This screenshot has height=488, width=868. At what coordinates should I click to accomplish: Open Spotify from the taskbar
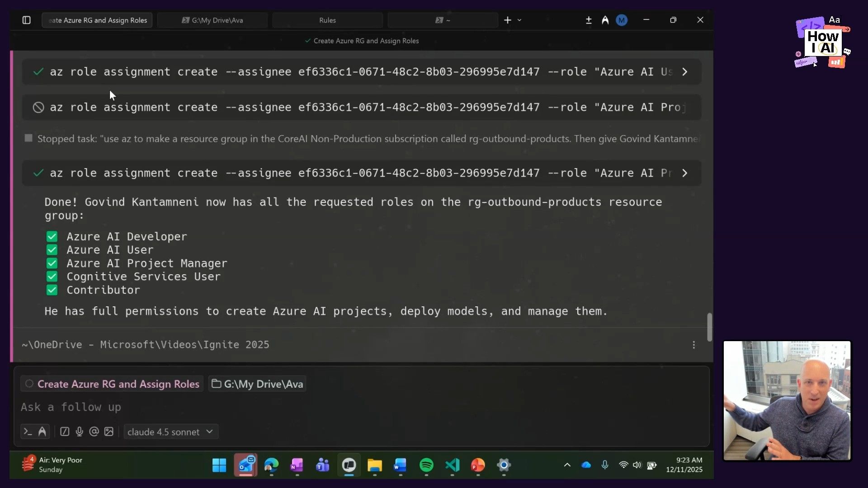point(426,465)
